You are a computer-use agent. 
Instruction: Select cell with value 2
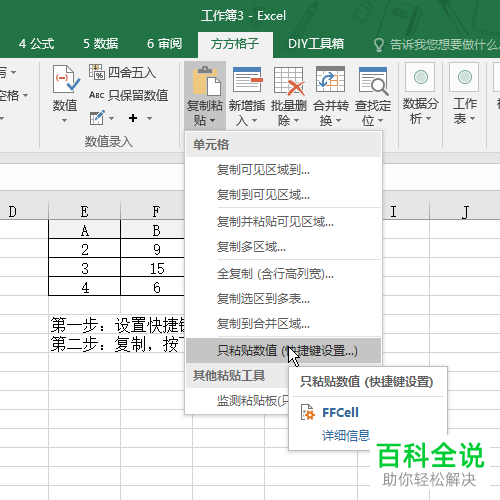(x=84, y=249)
